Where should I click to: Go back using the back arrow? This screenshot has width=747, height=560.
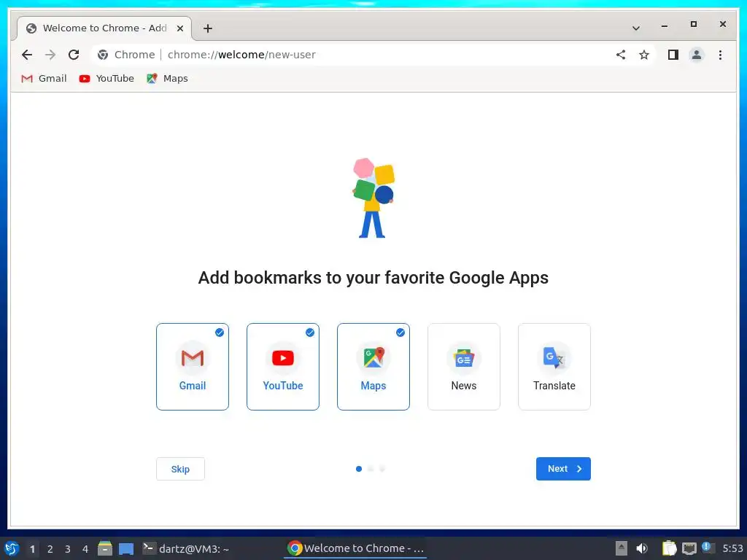[x=27, y=55]
